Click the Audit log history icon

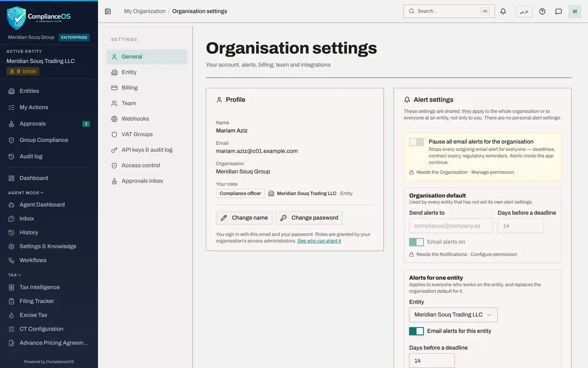[x=11, y=156]
